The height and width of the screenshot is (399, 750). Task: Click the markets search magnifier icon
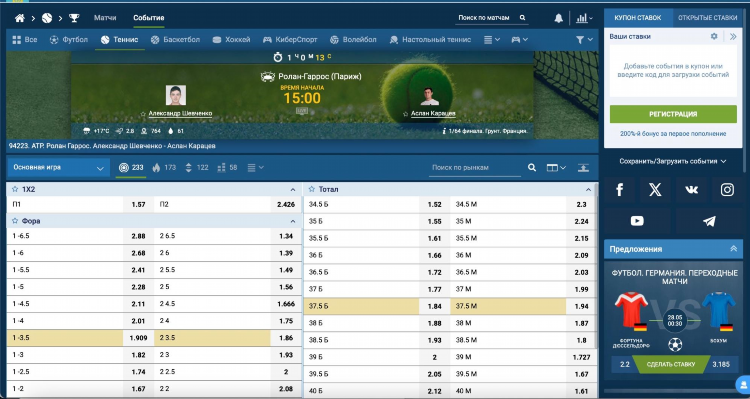532,167
